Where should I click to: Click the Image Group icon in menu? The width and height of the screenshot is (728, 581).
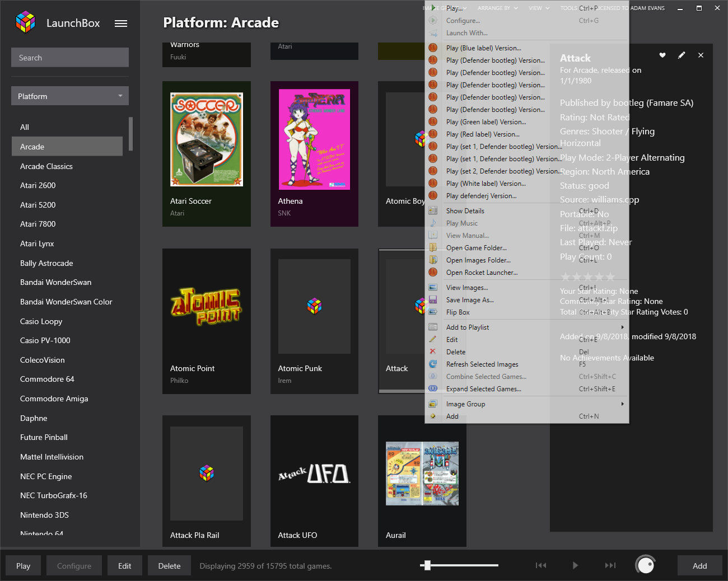click(x=433, y=404)
